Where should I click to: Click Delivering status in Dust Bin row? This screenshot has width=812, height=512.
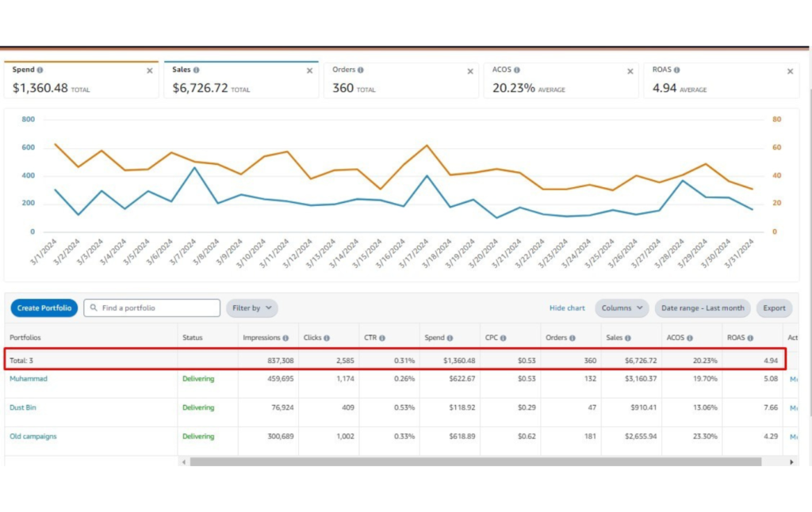(198, 407)
